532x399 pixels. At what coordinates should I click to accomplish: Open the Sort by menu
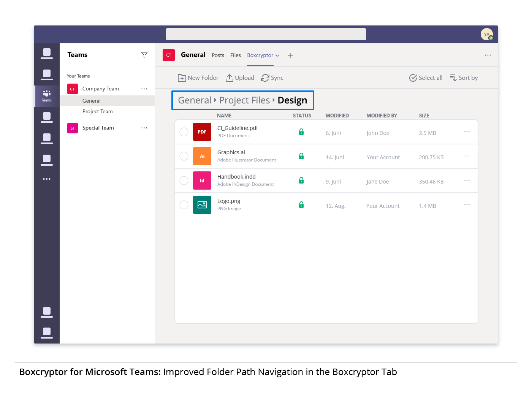[464, 78]
